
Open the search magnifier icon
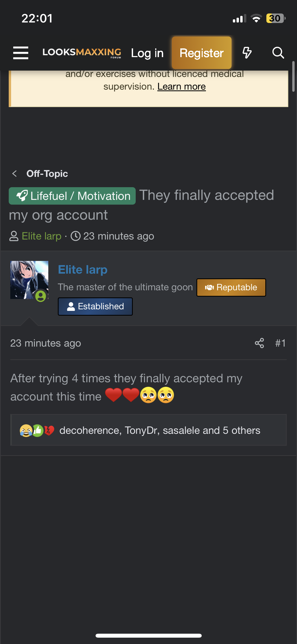click(x=278, y=53)
